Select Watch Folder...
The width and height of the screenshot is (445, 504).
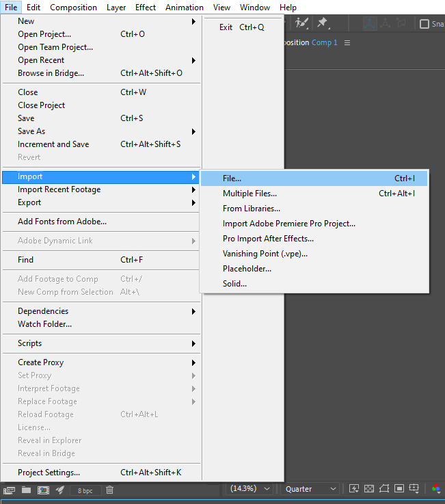pyautogui.click(x=101, y=324)
